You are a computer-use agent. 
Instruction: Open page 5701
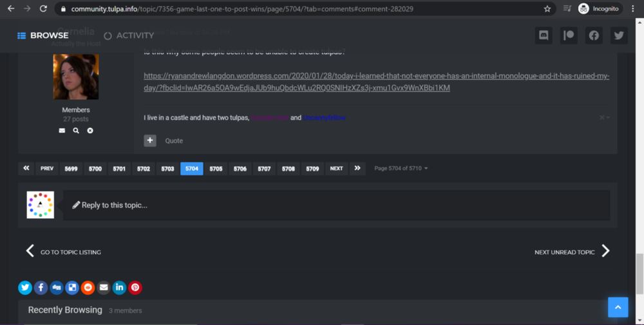[x=119, y=169]
